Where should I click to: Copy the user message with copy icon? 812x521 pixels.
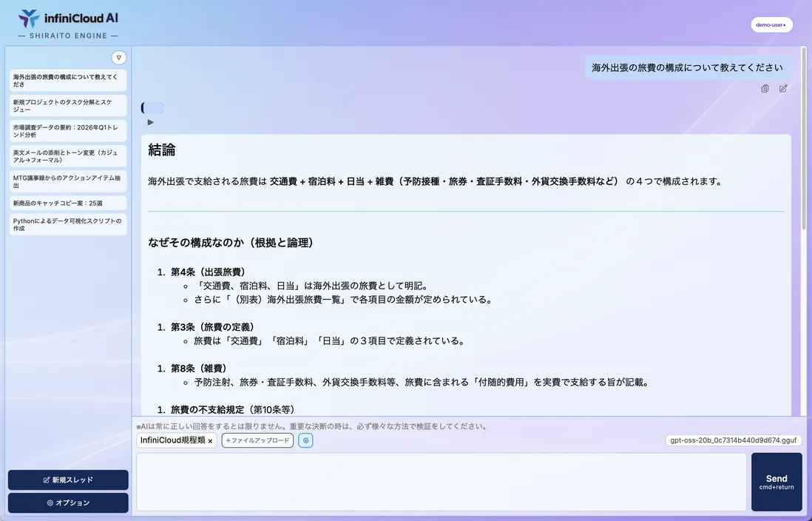pos(765,89)
